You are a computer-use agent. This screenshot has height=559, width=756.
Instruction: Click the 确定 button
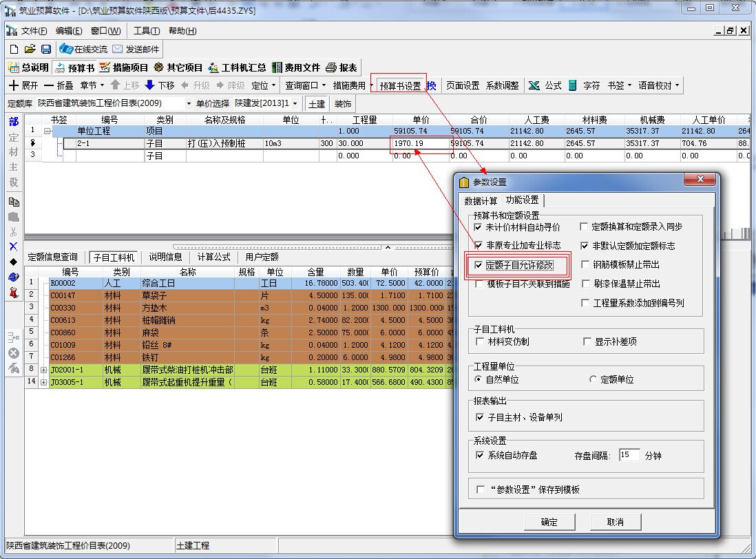tap(549, 522)
